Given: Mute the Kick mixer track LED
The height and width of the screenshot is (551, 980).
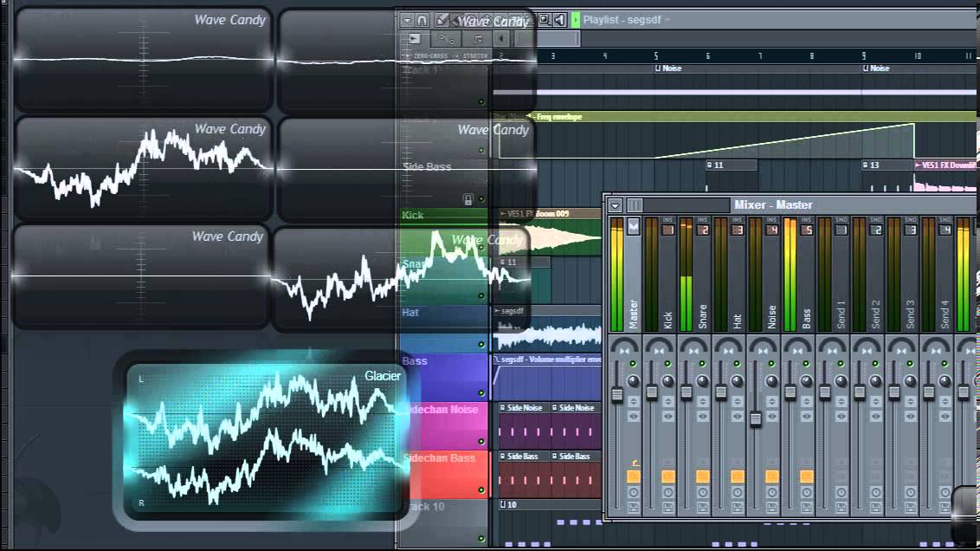Looking at the screenshot, I should [x=667, y=363].
